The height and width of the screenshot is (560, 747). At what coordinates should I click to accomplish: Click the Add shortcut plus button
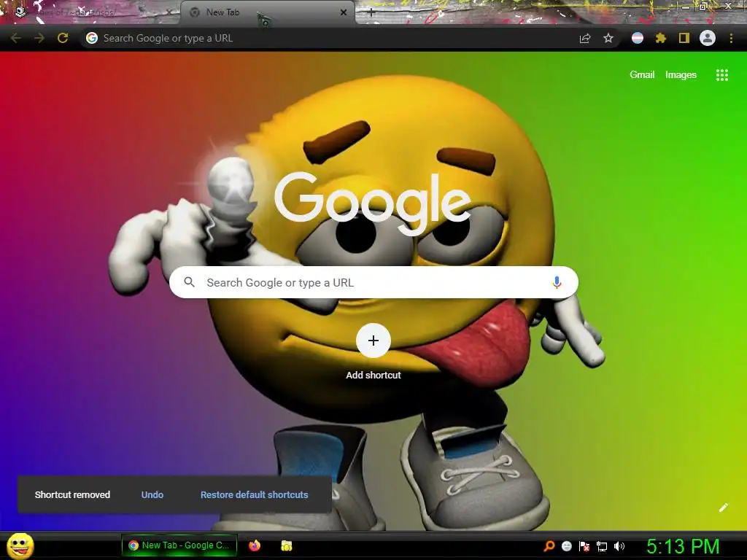373,341
